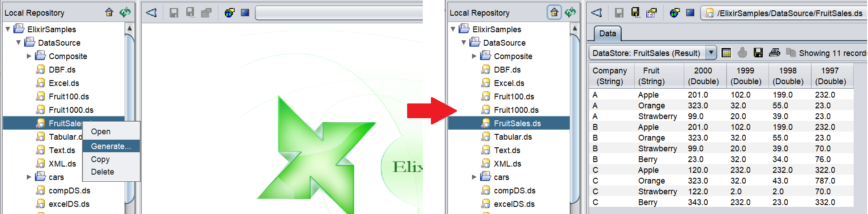Click the printer icon in the Data tab toolbar

click(774, 53)
